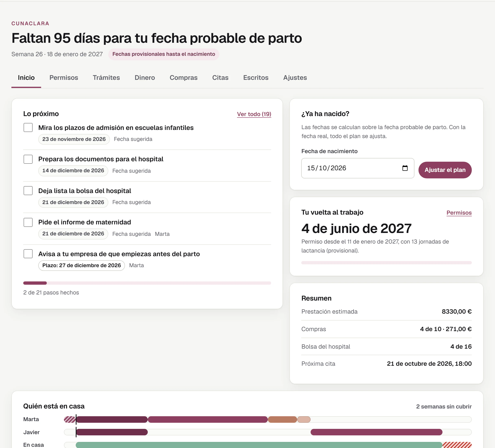Screen dimensions: 495x448
Task: Click the '14 de diciembre de 2026' date chip
Action: (73, 171)
